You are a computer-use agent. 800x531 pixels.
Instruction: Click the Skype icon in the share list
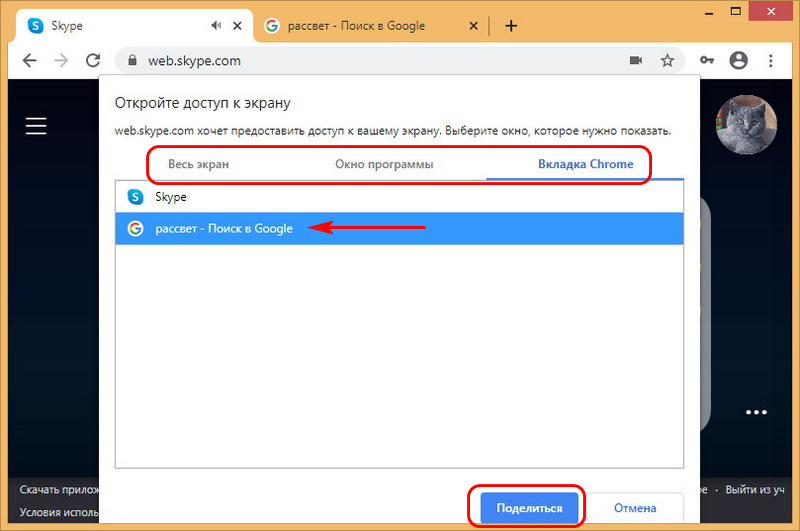tap(135, 197)
